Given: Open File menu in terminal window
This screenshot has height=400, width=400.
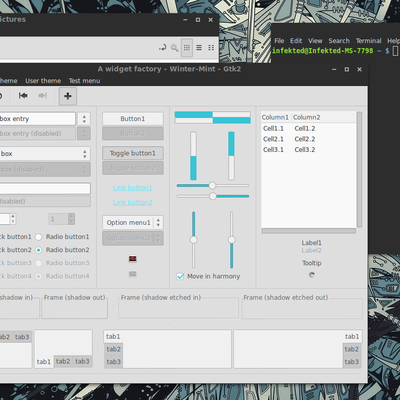Looking at the screenshot, I should [x=279, y=41].
